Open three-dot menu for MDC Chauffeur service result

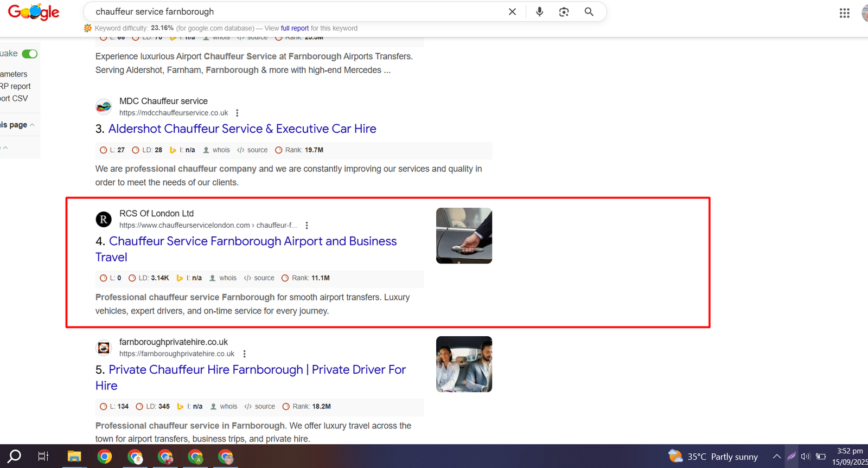(x=237, y=113)
